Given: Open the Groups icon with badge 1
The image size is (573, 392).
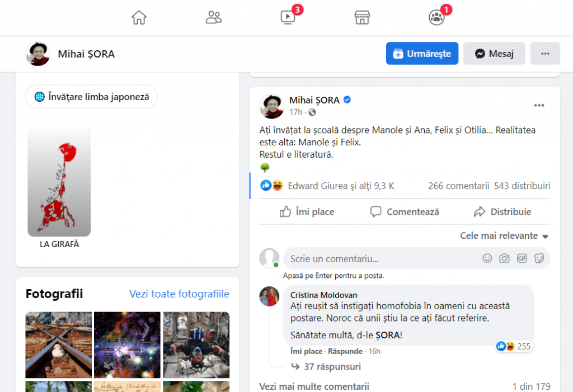Looking at the screenshot, I should (436, 17).
